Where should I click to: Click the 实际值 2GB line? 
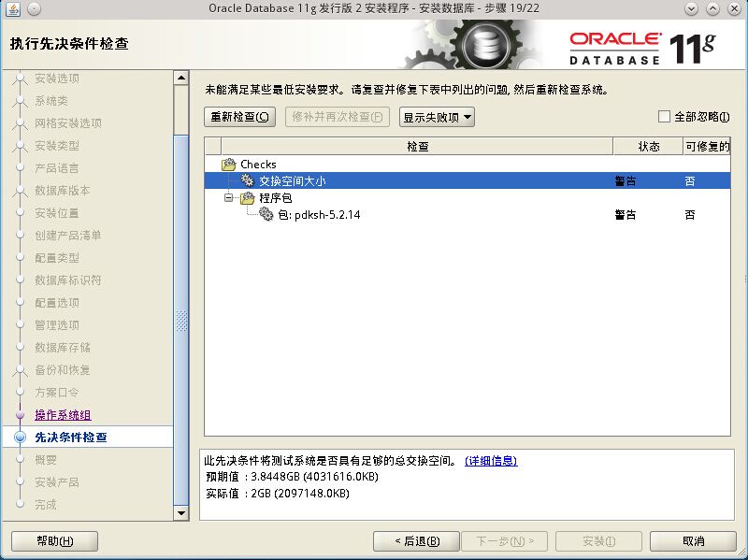(278, 494)
